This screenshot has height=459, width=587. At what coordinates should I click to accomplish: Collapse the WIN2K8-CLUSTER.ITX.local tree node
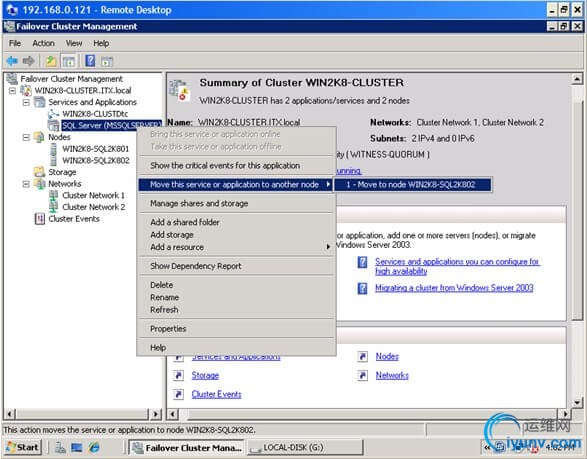tap(12, 90)
